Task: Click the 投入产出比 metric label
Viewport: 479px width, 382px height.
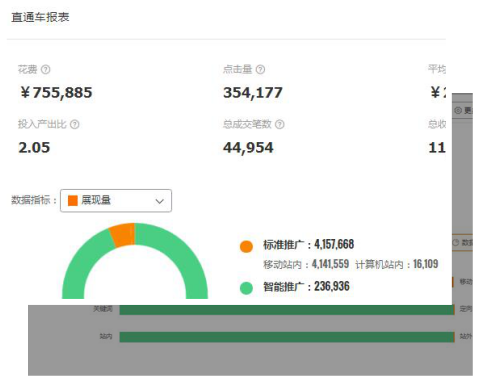Action: [42, 124]
